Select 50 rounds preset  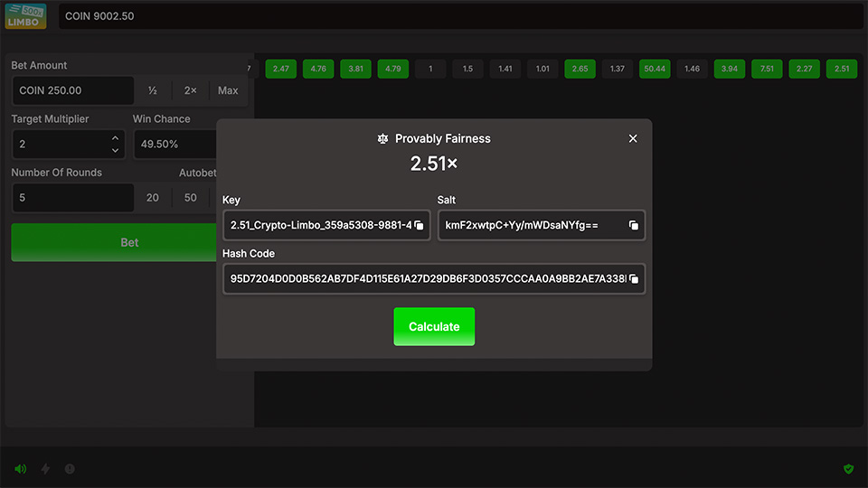point(191,198)
